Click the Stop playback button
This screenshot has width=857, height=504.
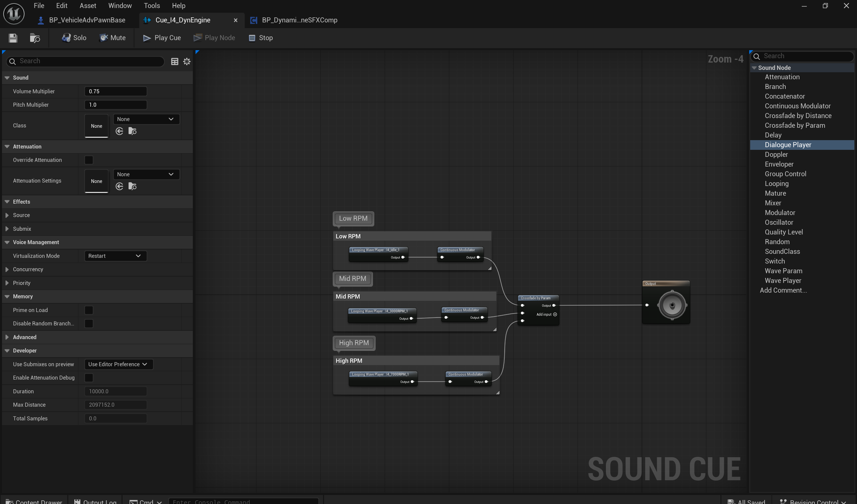(261, 38)
